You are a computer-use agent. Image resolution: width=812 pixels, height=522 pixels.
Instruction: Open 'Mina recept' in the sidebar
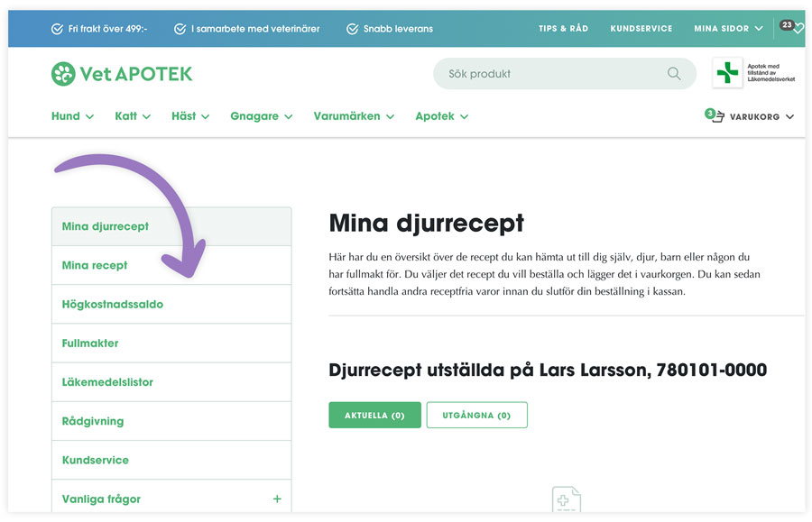(x=95, y=265)
